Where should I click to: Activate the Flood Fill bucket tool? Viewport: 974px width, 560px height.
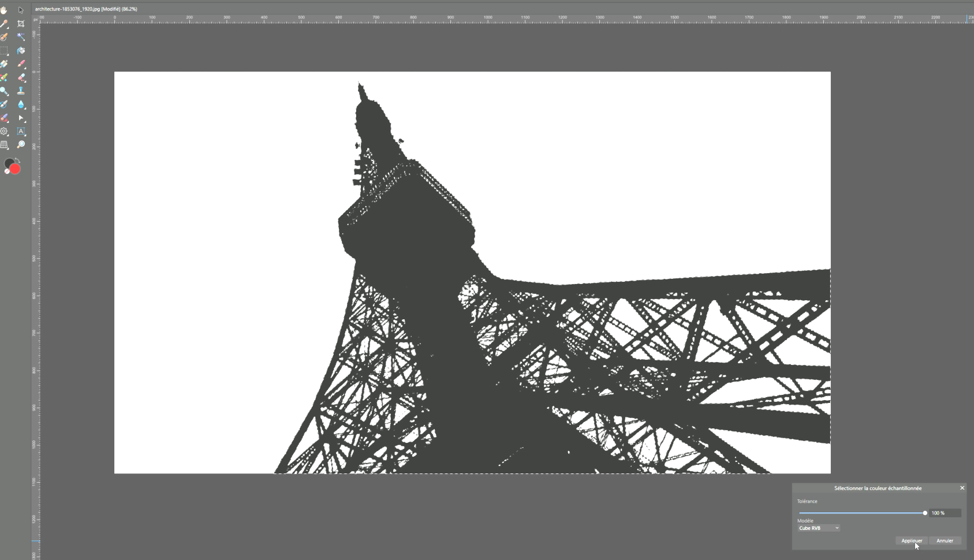pyautogui.click(x=21, y=51)
